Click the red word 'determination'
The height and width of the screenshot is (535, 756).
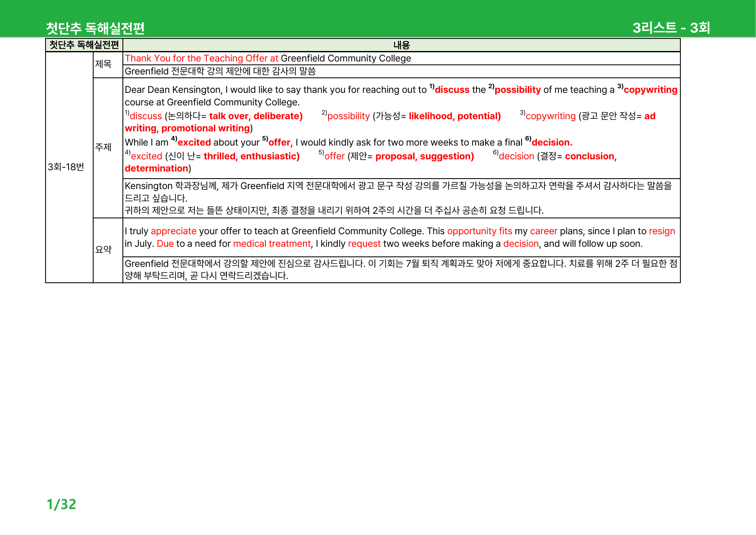pyautogui.click(x=156, y=168)
